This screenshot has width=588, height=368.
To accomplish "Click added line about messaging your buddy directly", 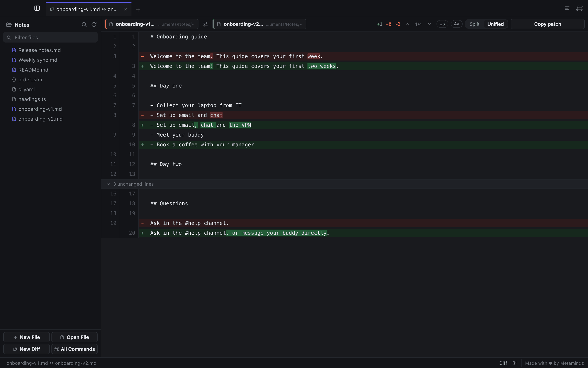I will pyautogui.click(x=363, y=233).
